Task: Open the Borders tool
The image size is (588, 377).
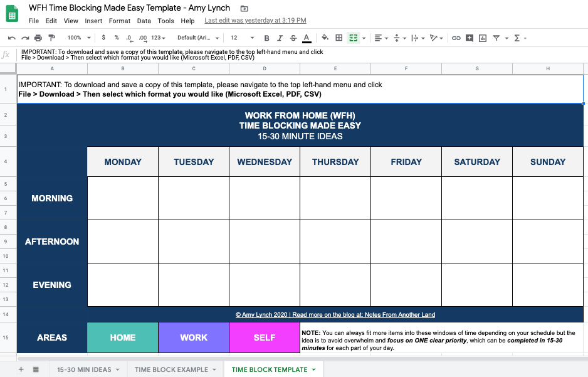Action: click(339, 38)
